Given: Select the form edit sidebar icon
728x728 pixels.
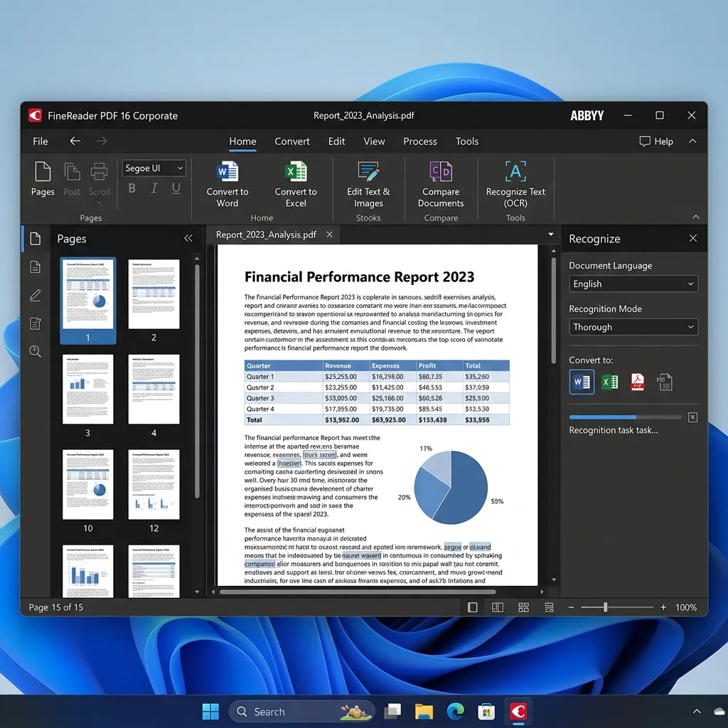Looking at the screenshot, I should point(36,323).
